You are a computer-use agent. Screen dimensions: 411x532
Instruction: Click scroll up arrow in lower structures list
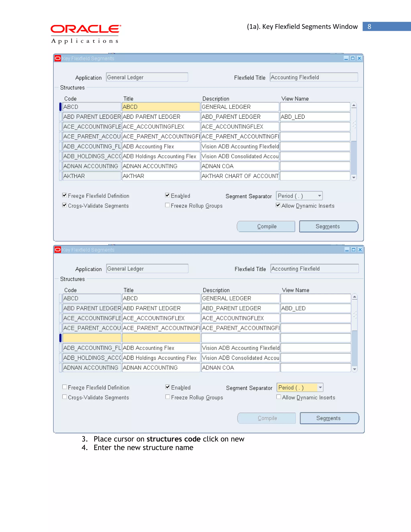pos(355,297)
